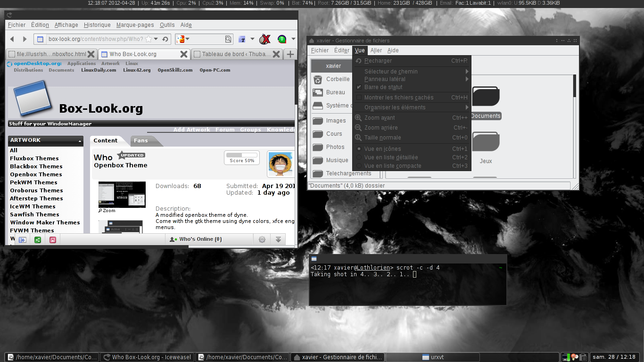Click the Tor onion red-X icon

pos(265,39)
